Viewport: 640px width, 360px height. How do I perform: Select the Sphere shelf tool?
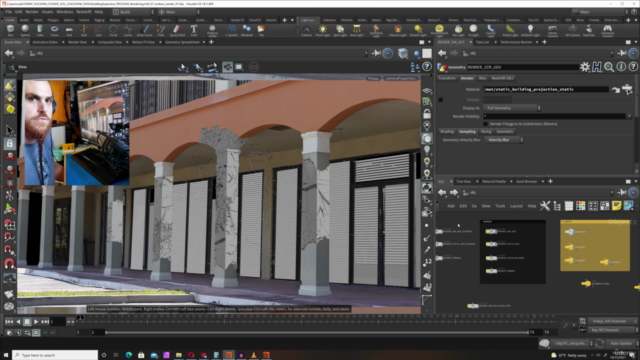pos(25,30)
